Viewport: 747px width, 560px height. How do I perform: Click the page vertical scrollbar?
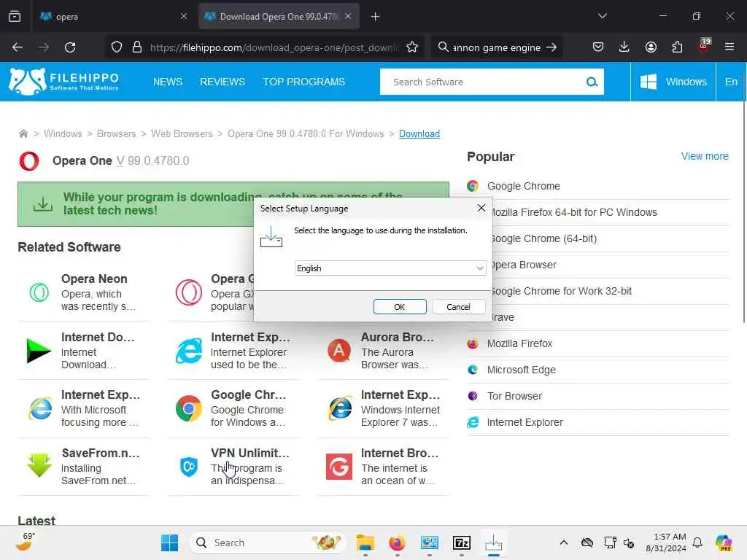point(743,212)
